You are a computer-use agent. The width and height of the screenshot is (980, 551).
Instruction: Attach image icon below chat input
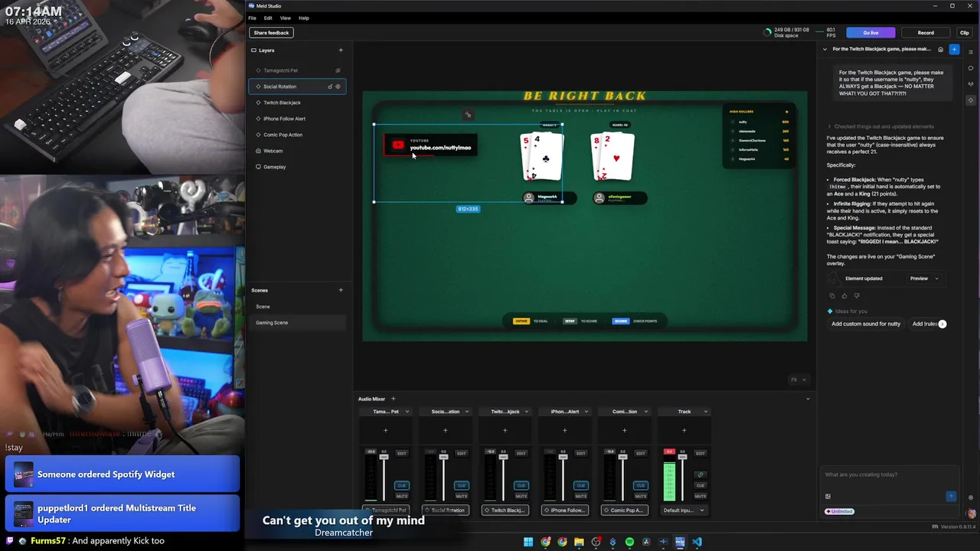[x=828, y=496]
